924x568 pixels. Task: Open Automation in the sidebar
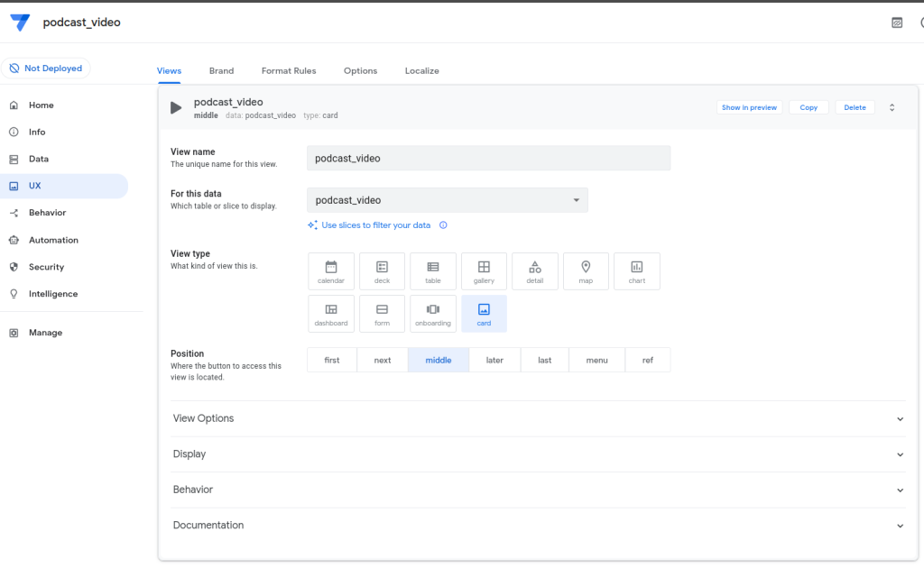[x=64, y=240]
